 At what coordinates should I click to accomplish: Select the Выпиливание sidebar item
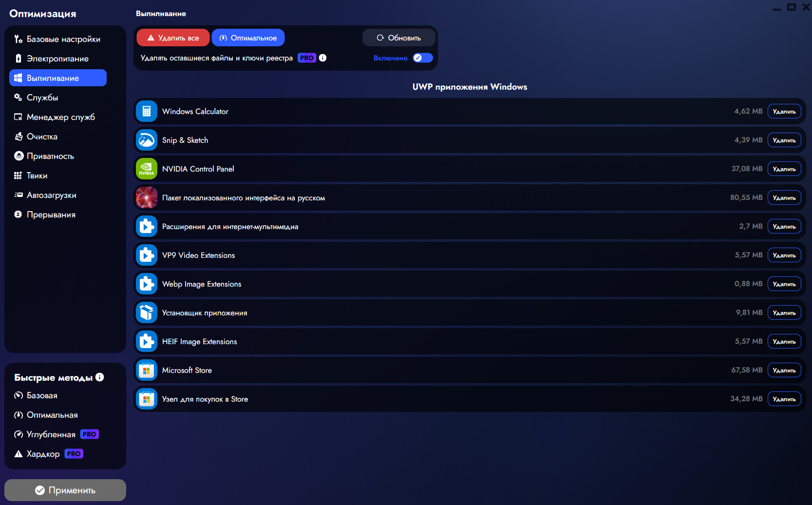pyautogui.click(x=57, y=78)
